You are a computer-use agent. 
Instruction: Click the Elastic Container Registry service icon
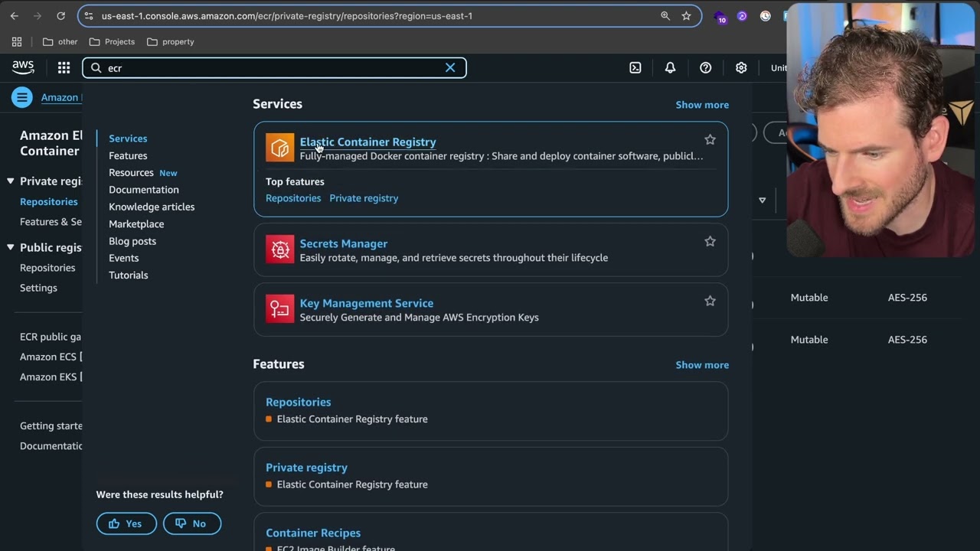click(x=279, y=148)
